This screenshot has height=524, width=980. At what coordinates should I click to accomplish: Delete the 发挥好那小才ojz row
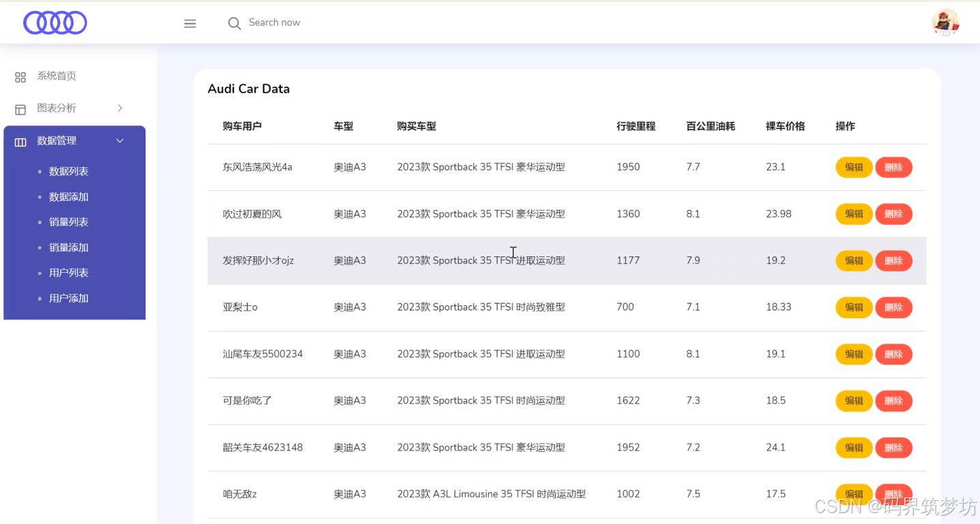pos(893,260)
